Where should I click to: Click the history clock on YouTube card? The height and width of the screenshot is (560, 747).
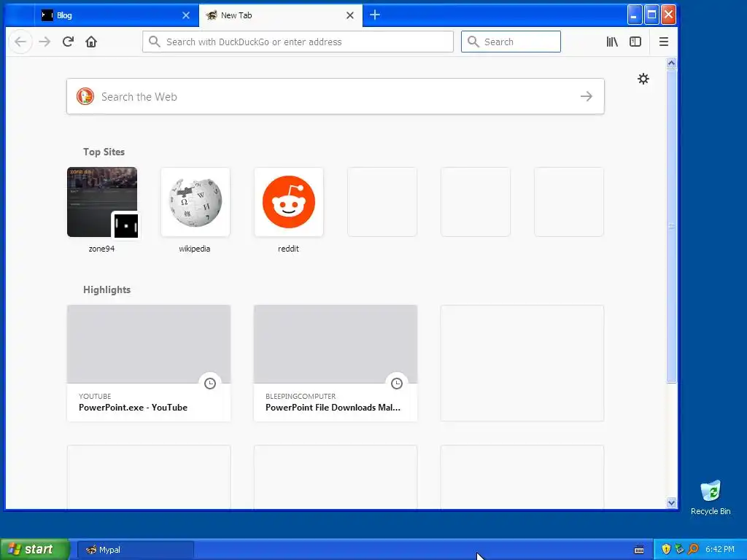(x=210, y=384)
